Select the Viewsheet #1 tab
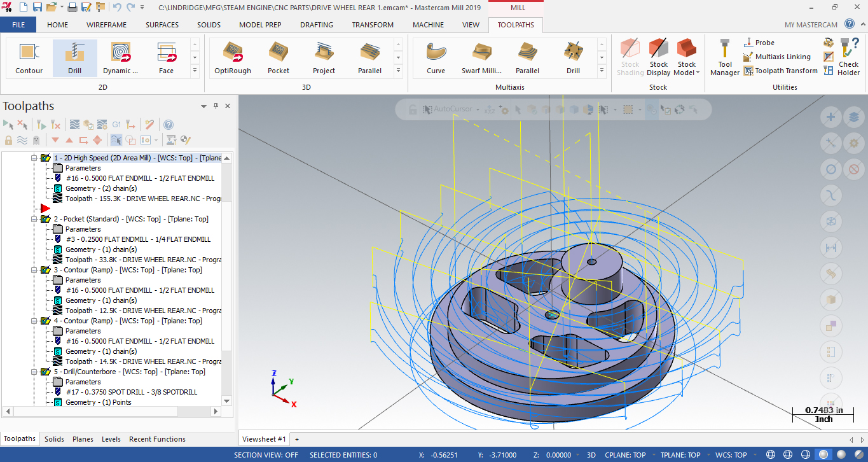868x462 pixels. click(x=264, y=439)
